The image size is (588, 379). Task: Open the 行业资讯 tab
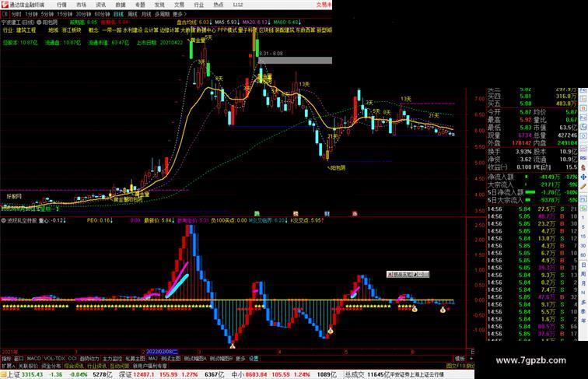pos(96,366)
